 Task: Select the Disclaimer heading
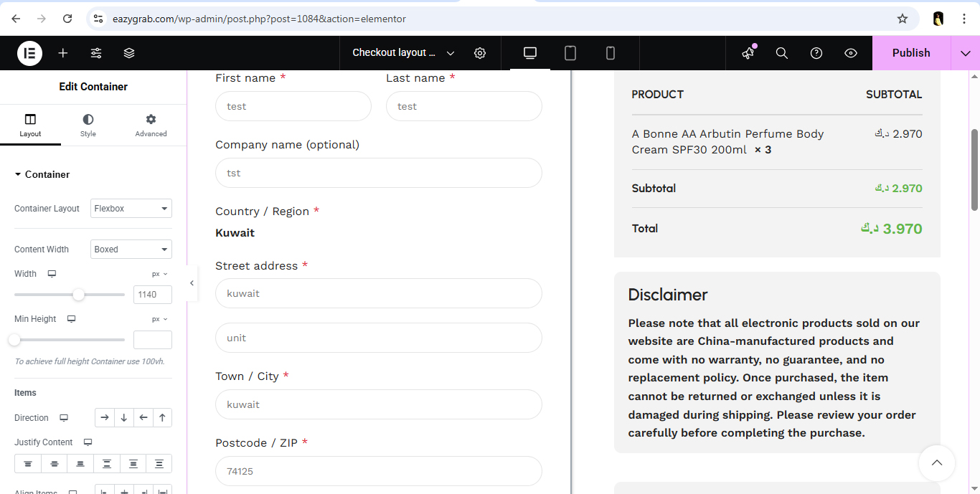coord(668,295)
